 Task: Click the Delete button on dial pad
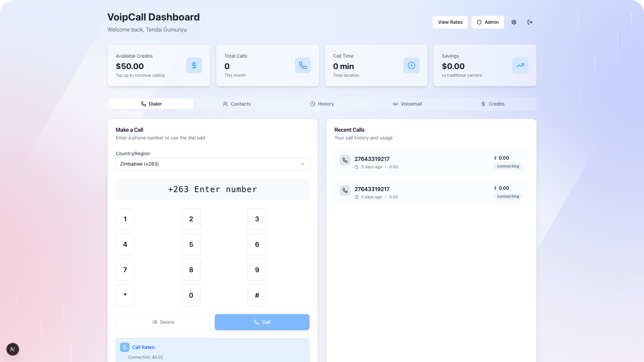(x=163, y=322)
